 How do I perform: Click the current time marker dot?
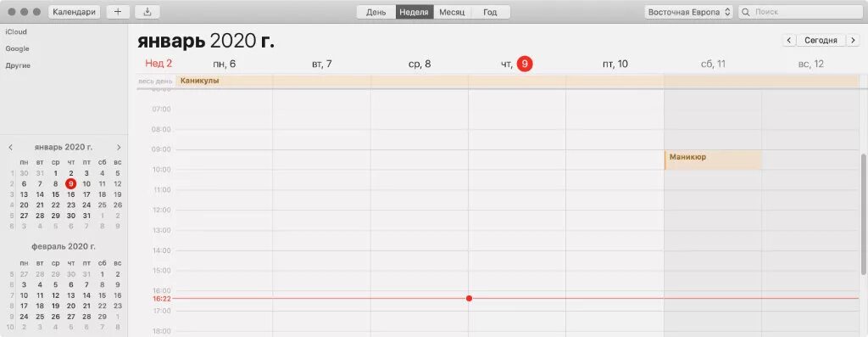point(469,298)
